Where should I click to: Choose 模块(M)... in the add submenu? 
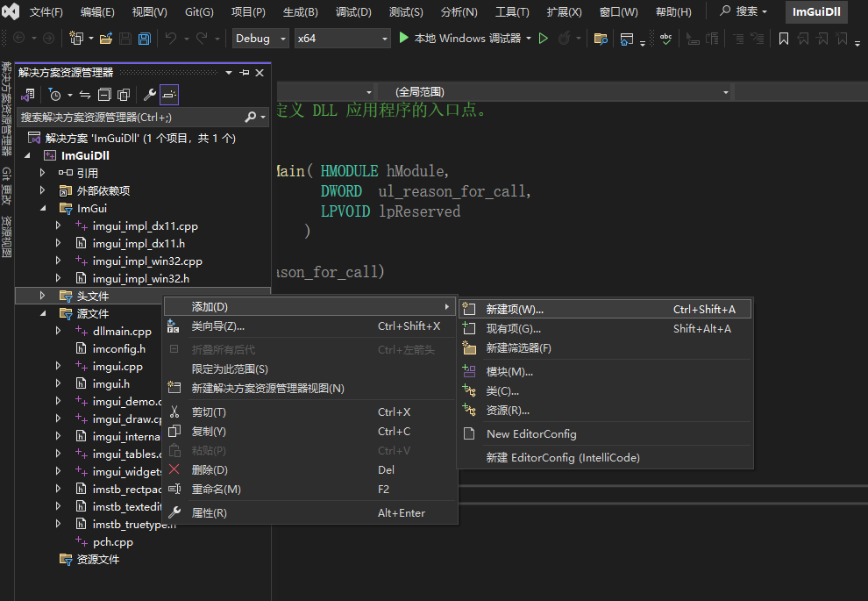[x=605, y=372]
